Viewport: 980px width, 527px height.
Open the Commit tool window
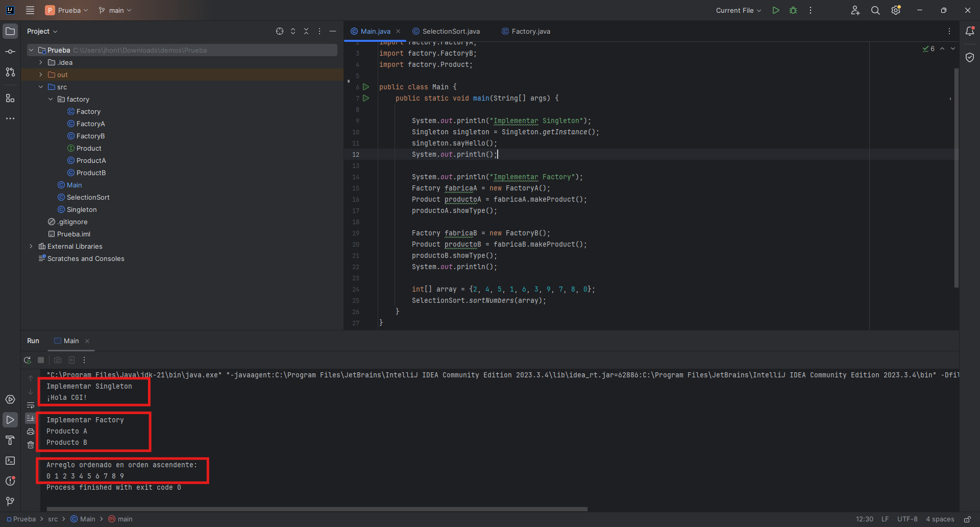[10, 51]
